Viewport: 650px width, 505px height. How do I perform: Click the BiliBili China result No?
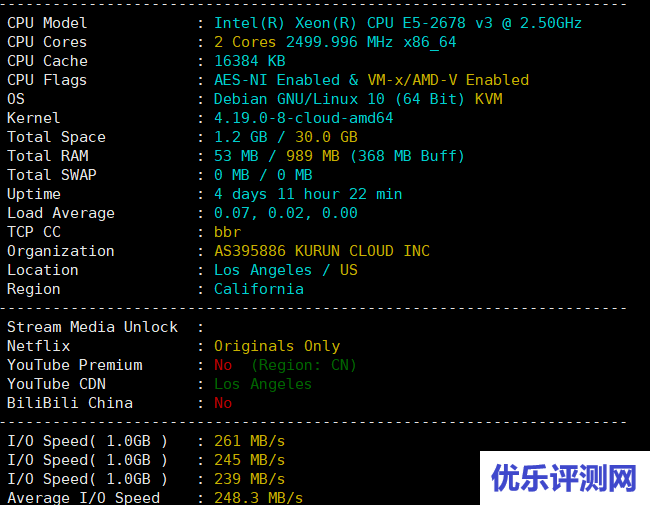[223, 403]
